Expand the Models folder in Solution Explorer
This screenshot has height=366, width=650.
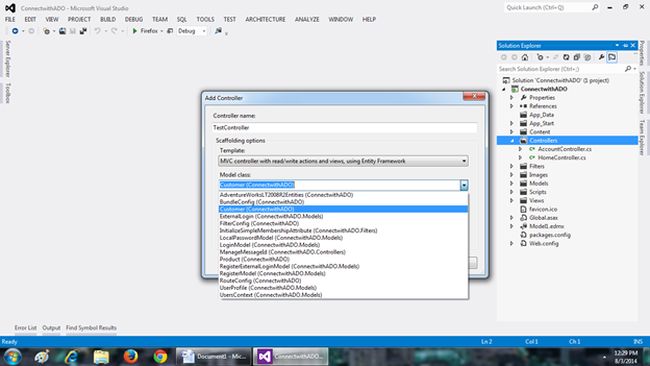[512, 183]
